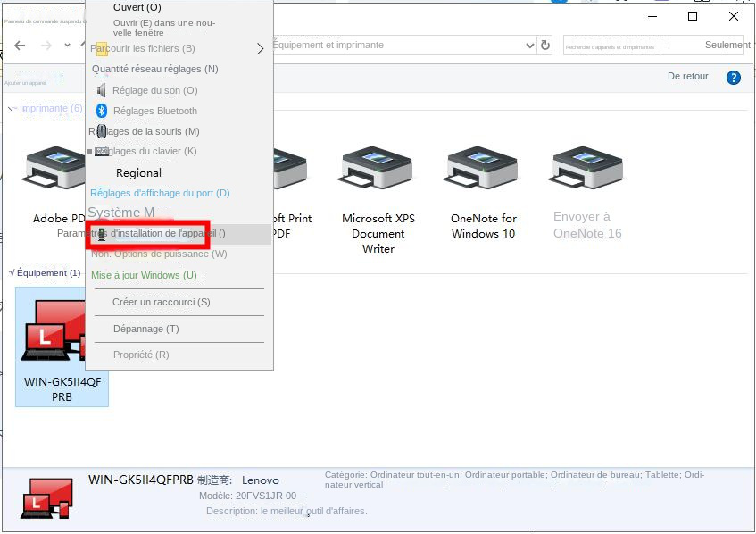
Task: Select the Envoyer à OneNote 16 printer
Action: pyautogui.click(x=586, y=168)
